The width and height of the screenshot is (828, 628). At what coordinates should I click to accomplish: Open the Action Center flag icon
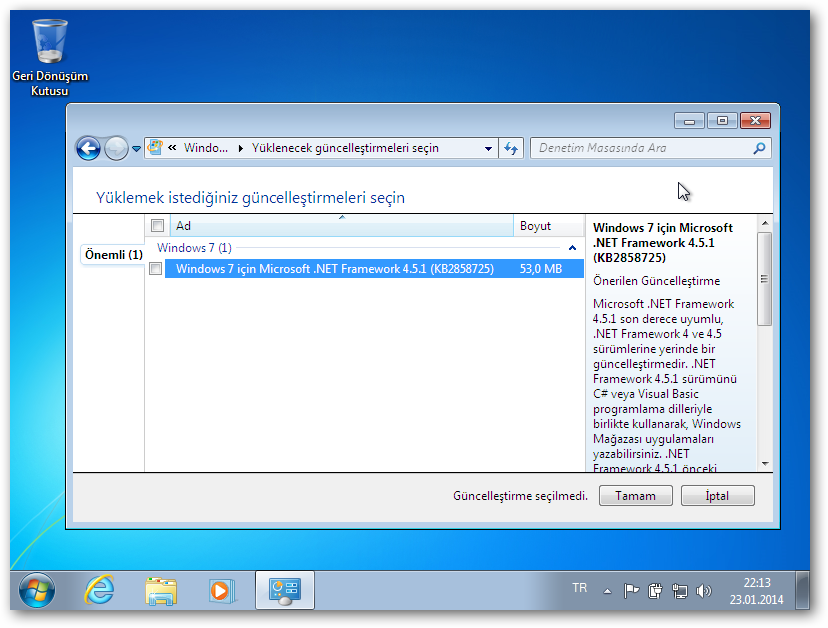[x=631, y=590]
